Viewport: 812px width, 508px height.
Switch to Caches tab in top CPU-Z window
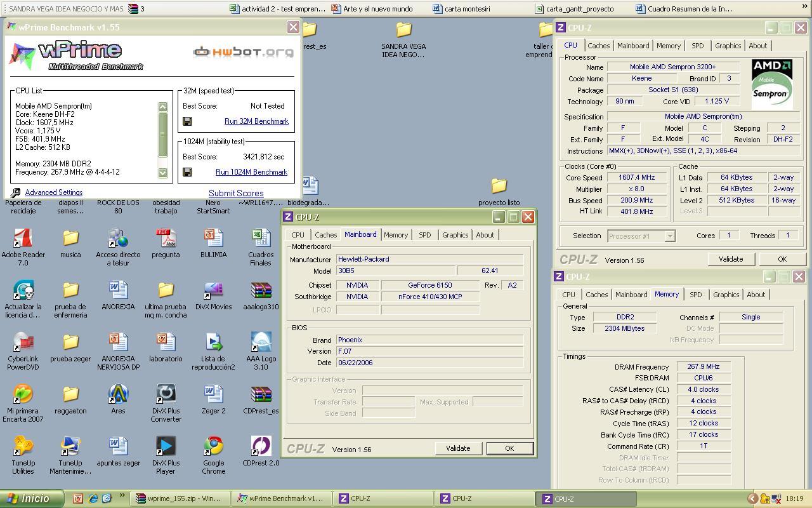tap(598, 46)
